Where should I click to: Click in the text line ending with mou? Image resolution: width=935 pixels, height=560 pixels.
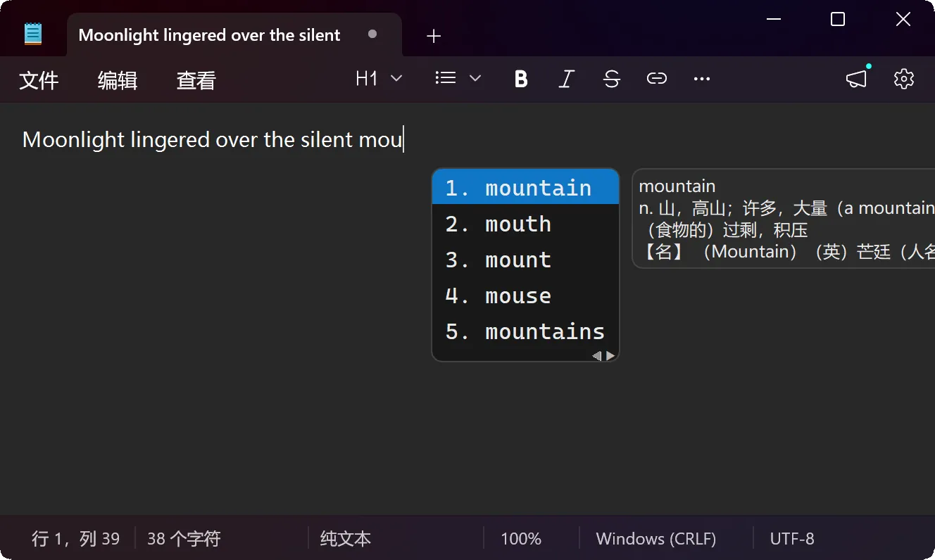click(213, 139)
